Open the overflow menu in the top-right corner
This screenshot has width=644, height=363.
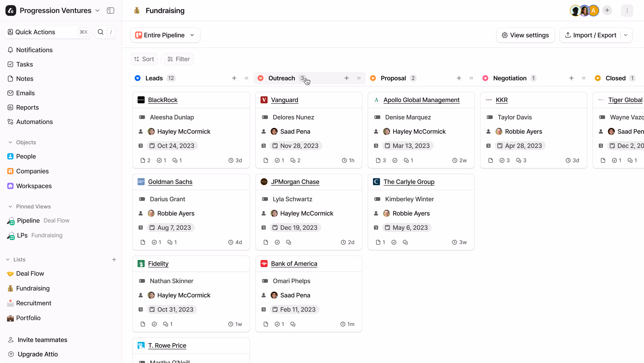[627, 11]
